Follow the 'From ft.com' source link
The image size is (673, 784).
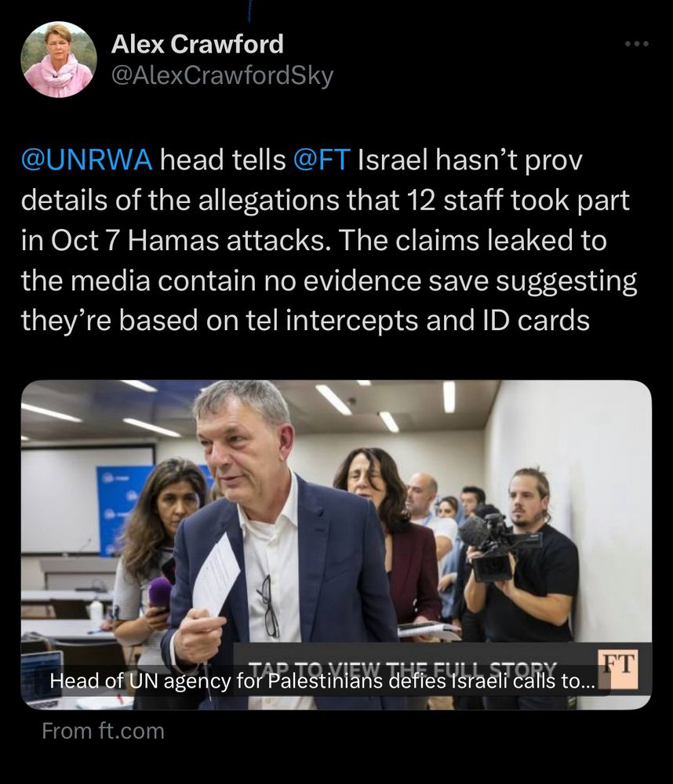pyautogui.click(x=103, y=731)
